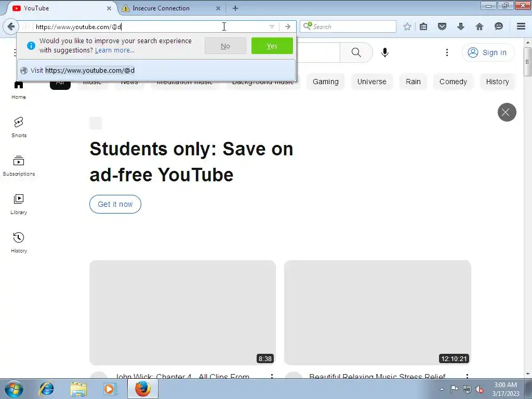Select the Gaming filter chip

pyautogui.click(x=326, y=82)
